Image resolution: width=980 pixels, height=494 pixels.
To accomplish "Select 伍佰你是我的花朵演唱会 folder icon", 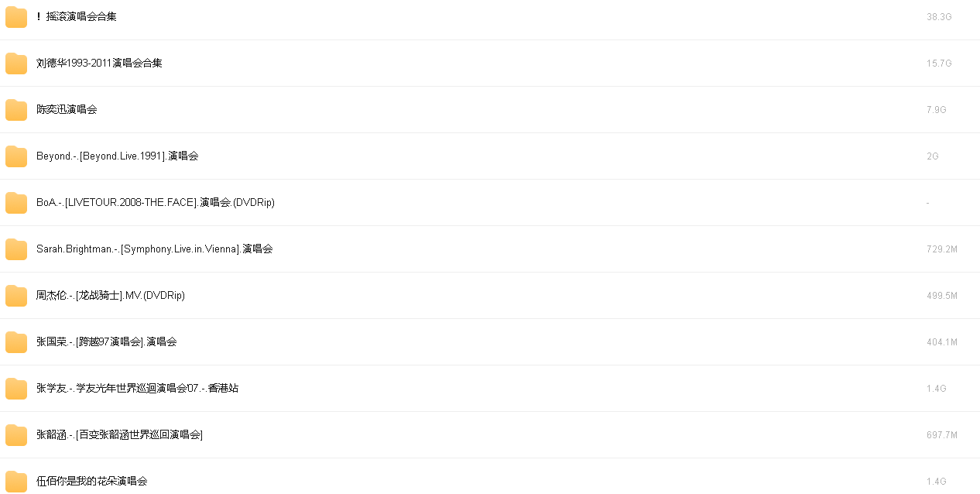I will [16, 482].
